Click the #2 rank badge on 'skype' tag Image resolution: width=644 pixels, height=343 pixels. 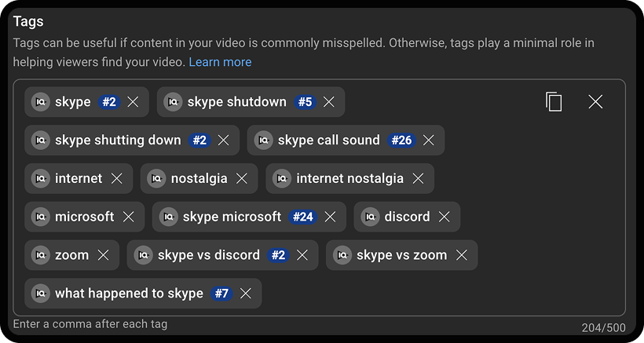click(x=109, y=102)
